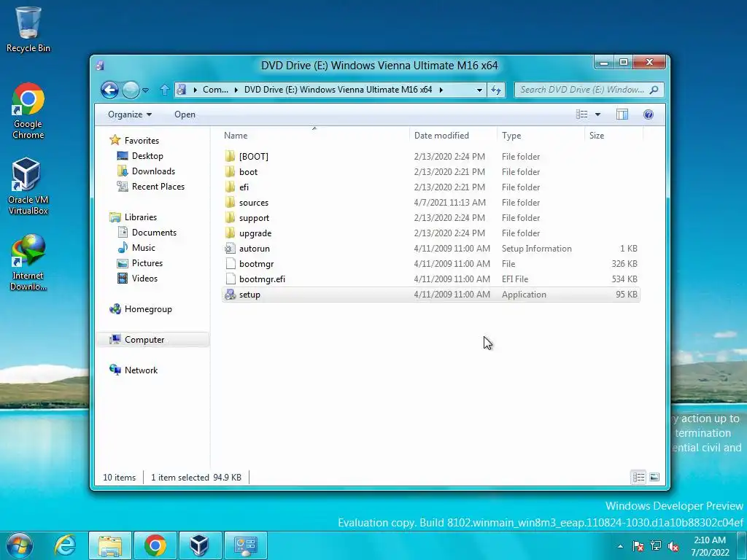Open File Explorer taskbar button
Viewport: 747px width, 560px height.
(110, 545)
